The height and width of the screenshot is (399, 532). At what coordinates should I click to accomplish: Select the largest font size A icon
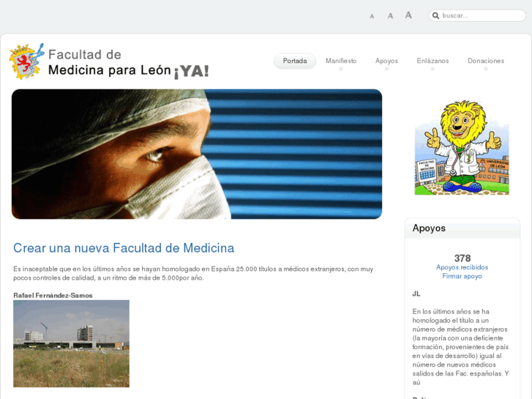(x=408, y=15)
